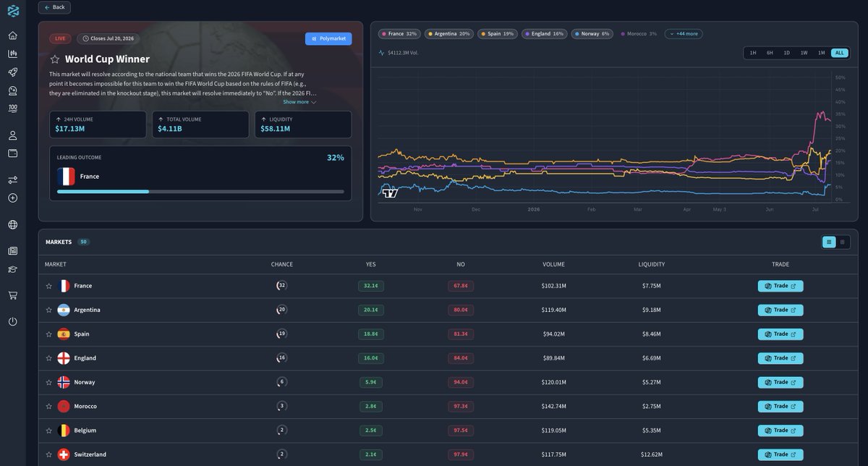This screenshot has height=466, width=868.
Task: Open the Polymarket source button
Action: [328, 38]
